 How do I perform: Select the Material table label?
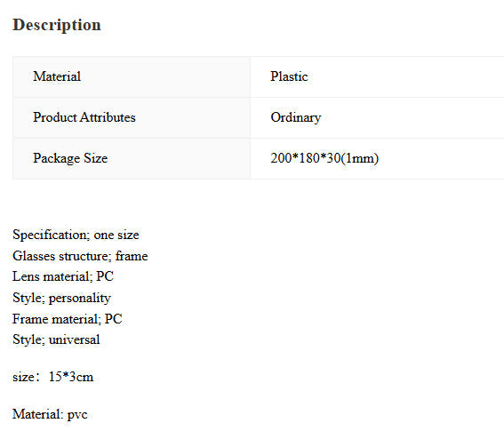click(x=57, y=76)
